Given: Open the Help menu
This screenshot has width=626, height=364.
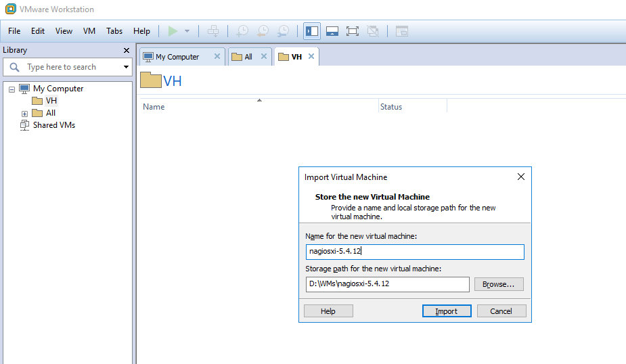Looking at the screenshot, I should (x=141, y=31).
